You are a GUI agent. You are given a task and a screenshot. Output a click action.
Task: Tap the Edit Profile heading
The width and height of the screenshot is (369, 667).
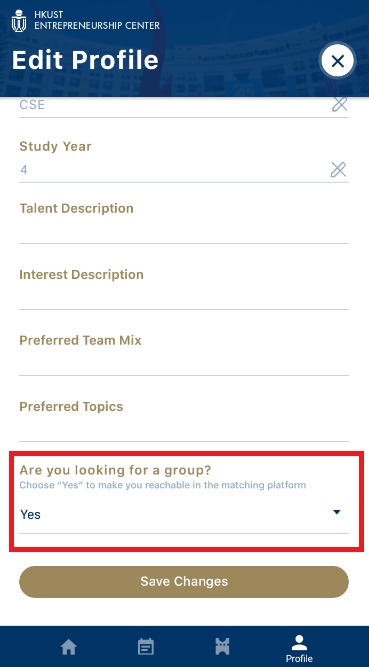85,60
